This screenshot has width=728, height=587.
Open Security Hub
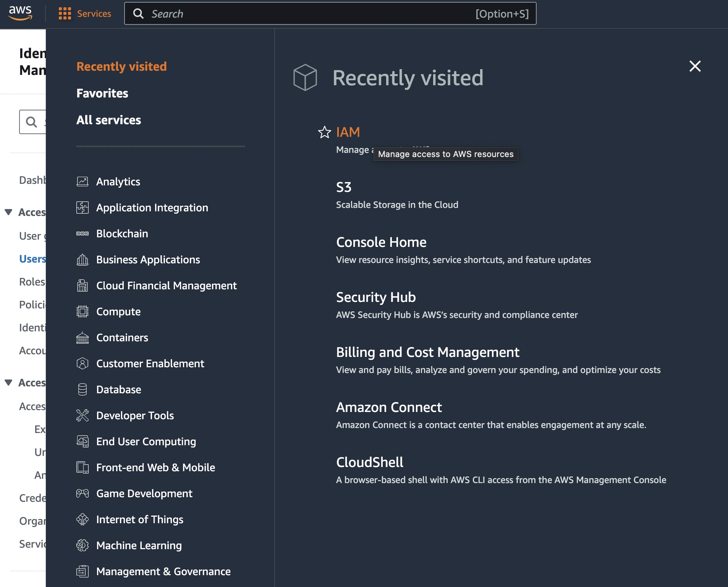376,297
